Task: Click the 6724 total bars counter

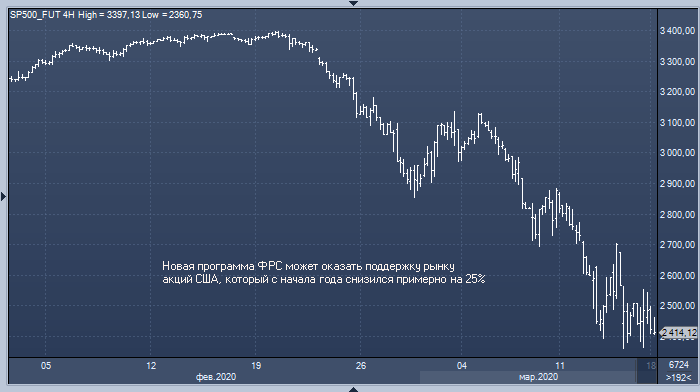Action: pos(679,365)
